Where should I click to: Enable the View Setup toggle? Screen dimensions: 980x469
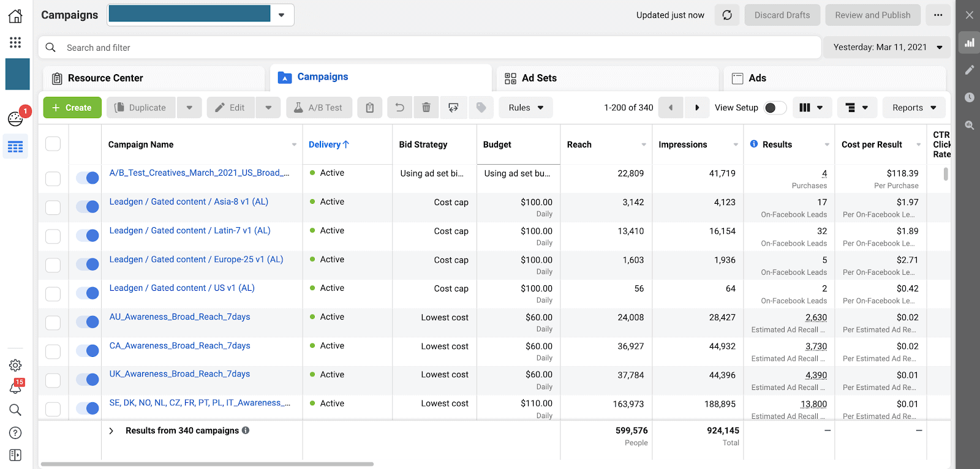[774, 108]
